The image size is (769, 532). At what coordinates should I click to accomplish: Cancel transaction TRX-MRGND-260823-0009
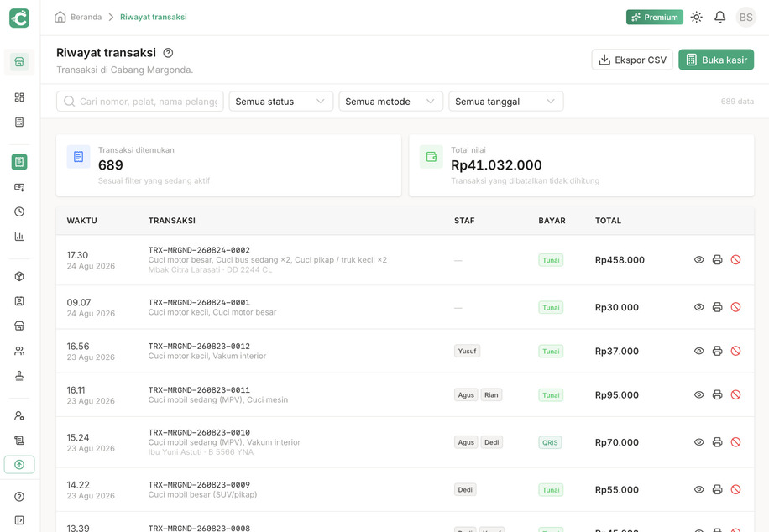[735, 489]
